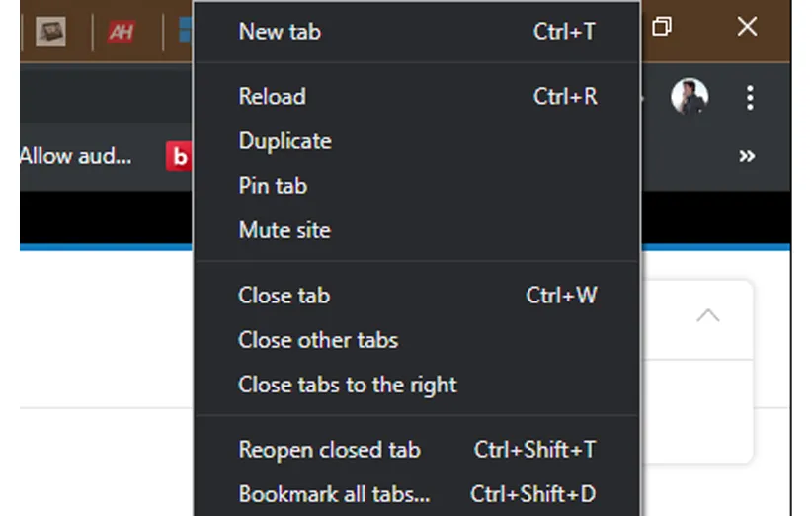Select Close other tabs
Viewport: 812px width, 516px height.
coord(318,340)
